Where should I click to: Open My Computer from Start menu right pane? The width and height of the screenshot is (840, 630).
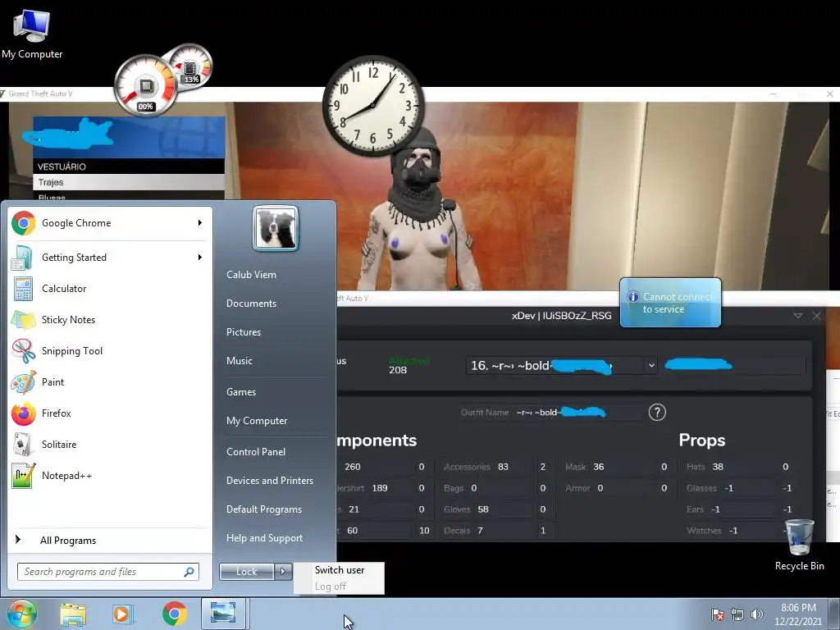[x=257, y=421]
